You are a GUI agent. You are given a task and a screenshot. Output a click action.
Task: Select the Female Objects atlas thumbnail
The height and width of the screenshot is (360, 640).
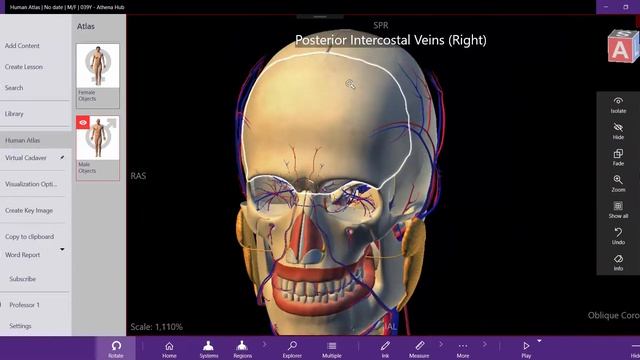click(x=98, y=76)
